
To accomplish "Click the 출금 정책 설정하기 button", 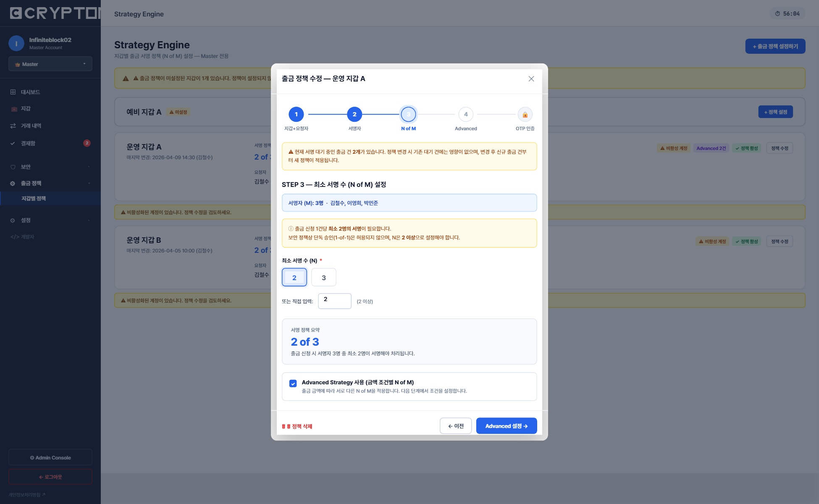I will click(x=775, y=46).
